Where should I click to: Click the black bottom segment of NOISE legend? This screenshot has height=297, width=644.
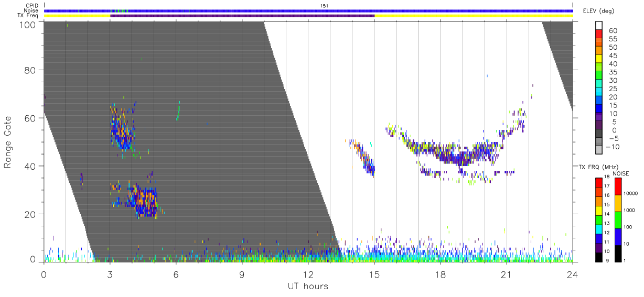point(618,253)
